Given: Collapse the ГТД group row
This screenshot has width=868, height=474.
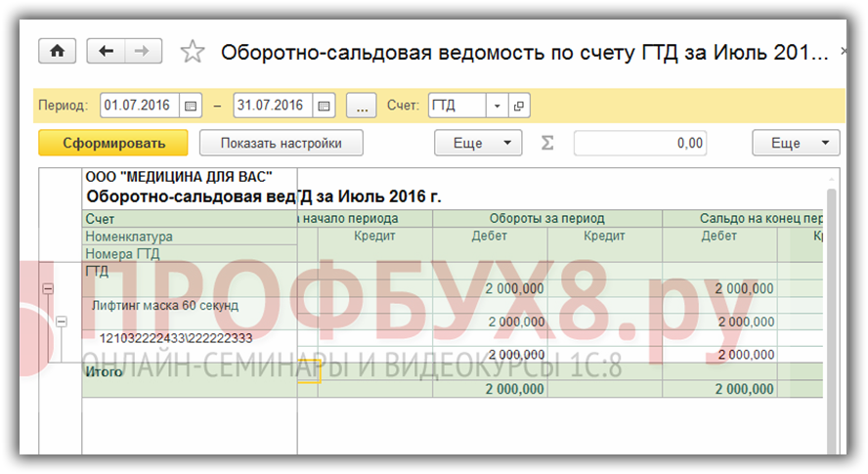Looking at the screenshot, I should click(x=48, y=289).
